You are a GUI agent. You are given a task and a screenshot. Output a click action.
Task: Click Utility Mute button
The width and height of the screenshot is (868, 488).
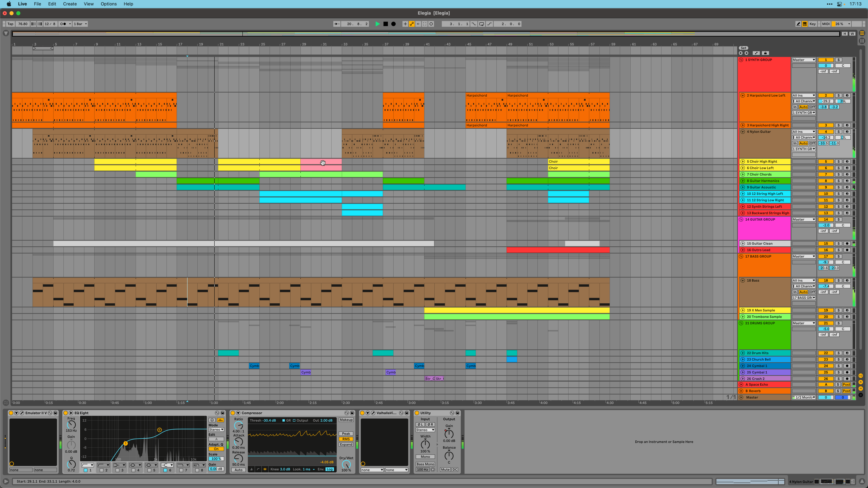[x=445, y=470]
